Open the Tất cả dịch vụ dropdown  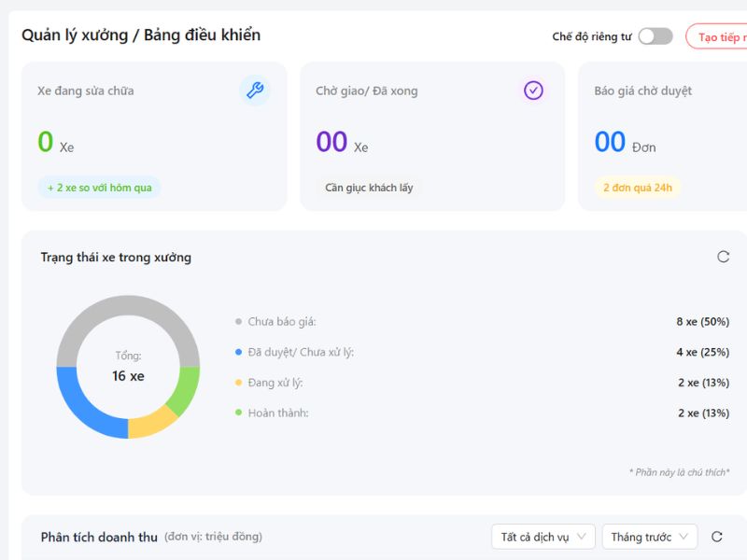543,537
